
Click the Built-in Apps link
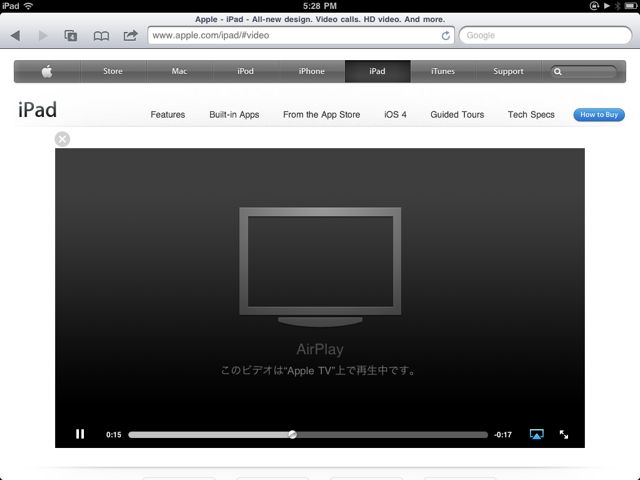tap(234, 115)
